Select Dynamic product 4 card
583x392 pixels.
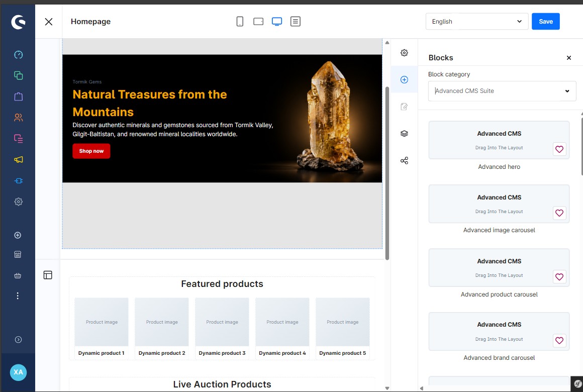[x=282, y=328]
